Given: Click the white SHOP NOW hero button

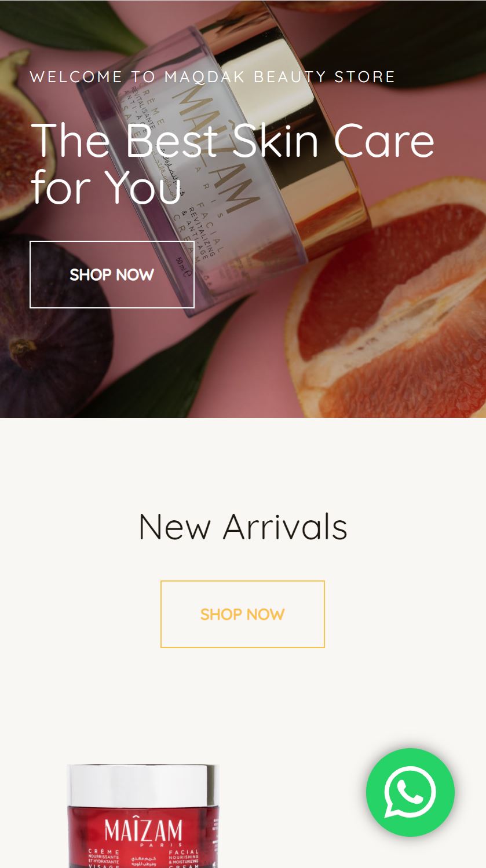Looking at the screenshot, I should click(x=112, y=274).
